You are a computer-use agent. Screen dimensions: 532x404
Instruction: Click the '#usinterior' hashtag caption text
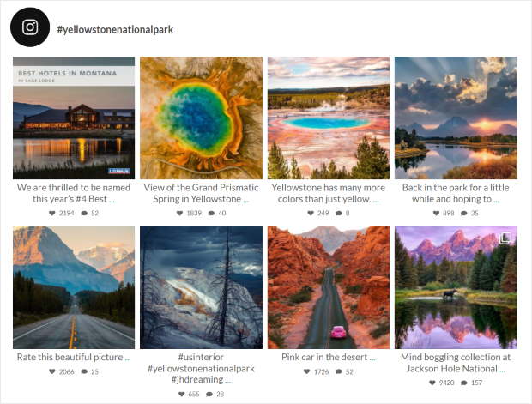(x=201, y=357)
